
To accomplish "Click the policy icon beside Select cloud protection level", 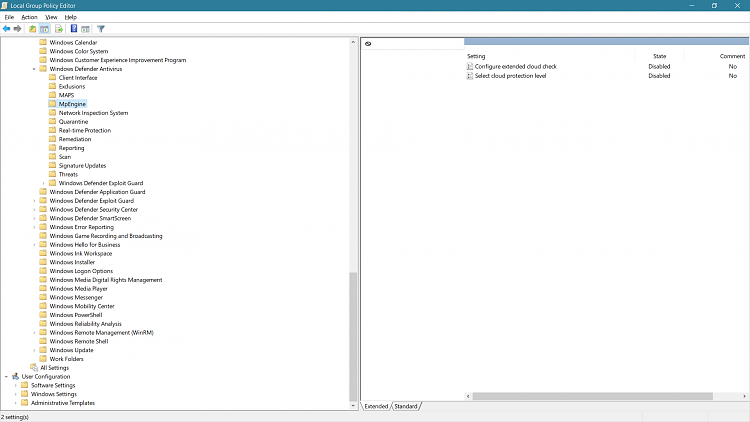I will tap(470, 76).
